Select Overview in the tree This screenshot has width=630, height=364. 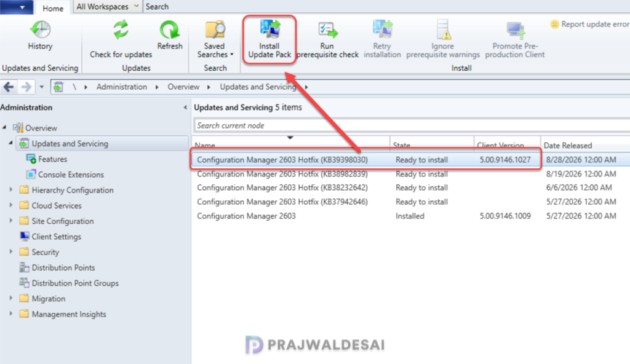click(x=41, y=128)
